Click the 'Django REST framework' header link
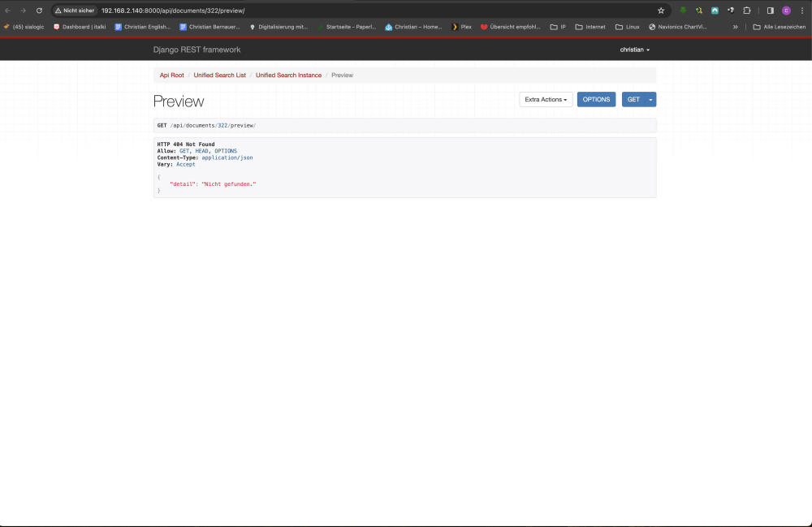812x527 pixels. click(x=197, y=50)
